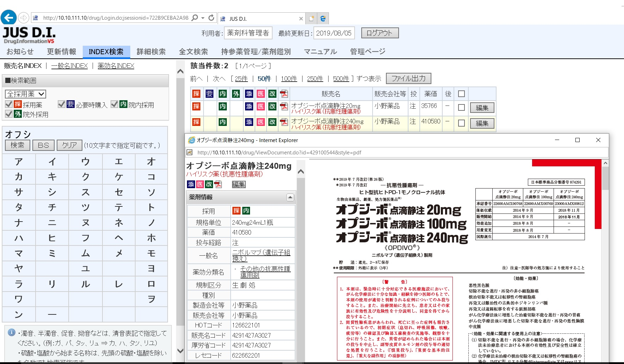Click the 医 icon in オプジーボ240mg row
The width and height of the screenshot is (624, 364).
261,122
